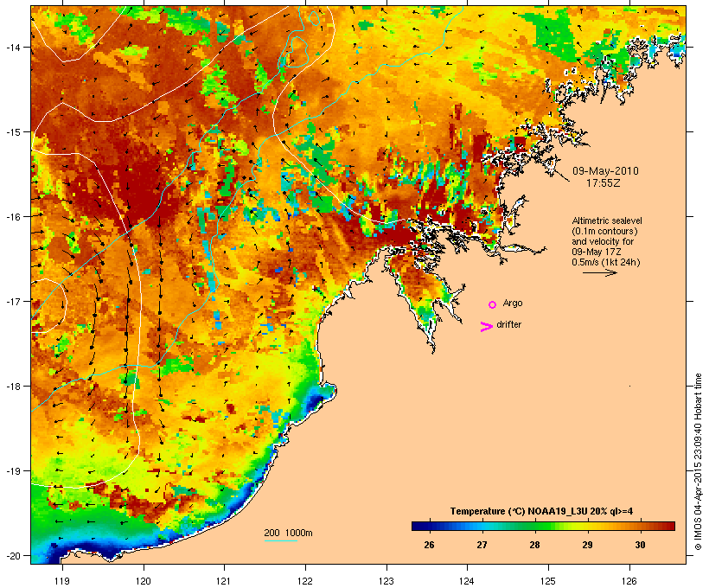Screen dimensions: 709x588
Task: Click latitude axis label -18
Action: (x=12, y=386)
